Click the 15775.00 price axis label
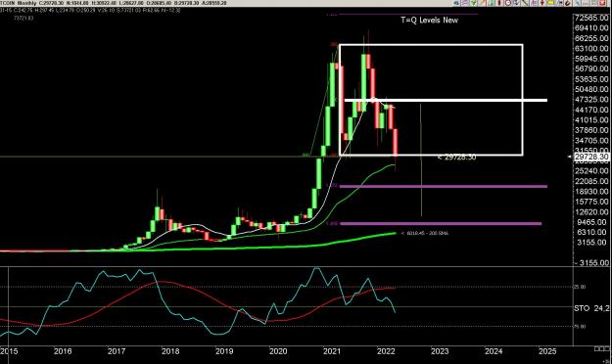This screenshot has width=612, height=364. click(x=591, y=202)
